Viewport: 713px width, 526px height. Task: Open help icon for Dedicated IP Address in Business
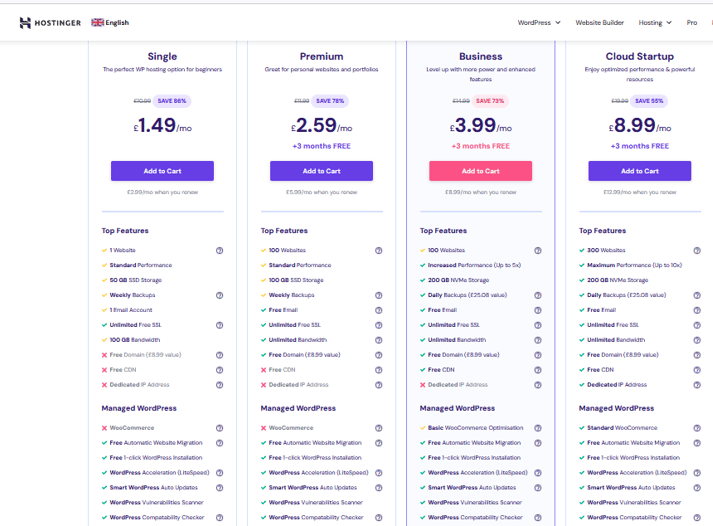point(538,385)
